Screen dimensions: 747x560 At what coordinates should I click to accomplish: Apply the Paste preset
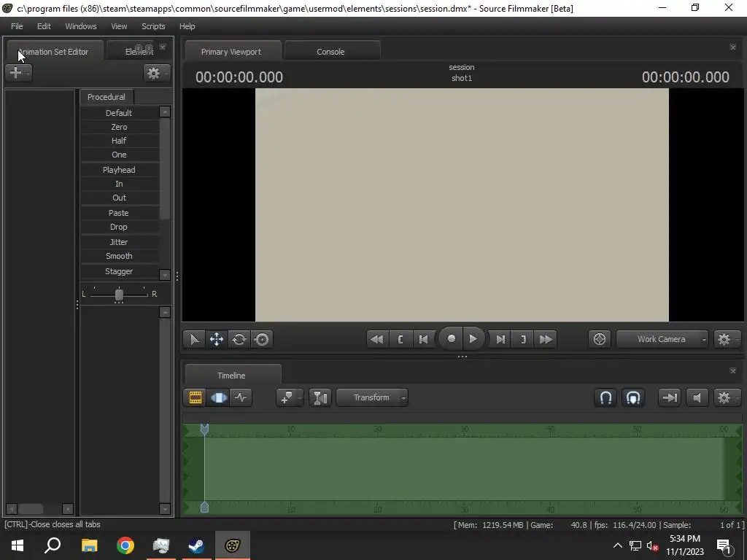[119, 213]
